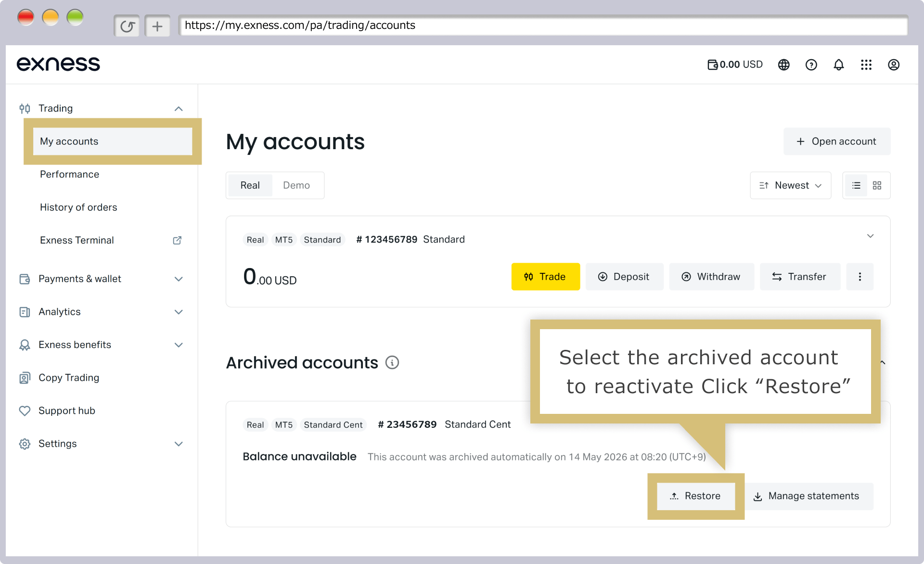This screenshot has width=924, height=564.
Task: Open Support hub
Action: [67, 411]
